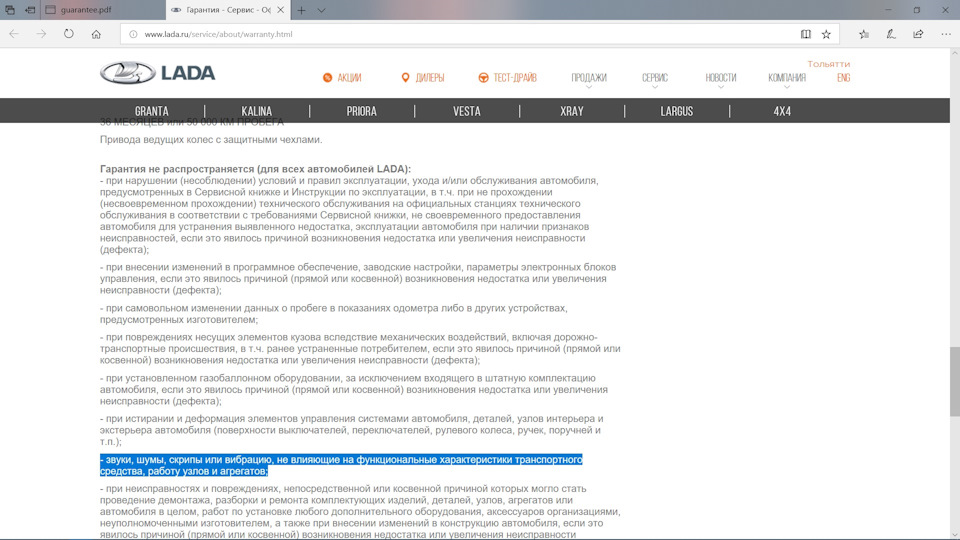
Task: Expand the tab preview chevron
Action: click(x=321, y=9)
